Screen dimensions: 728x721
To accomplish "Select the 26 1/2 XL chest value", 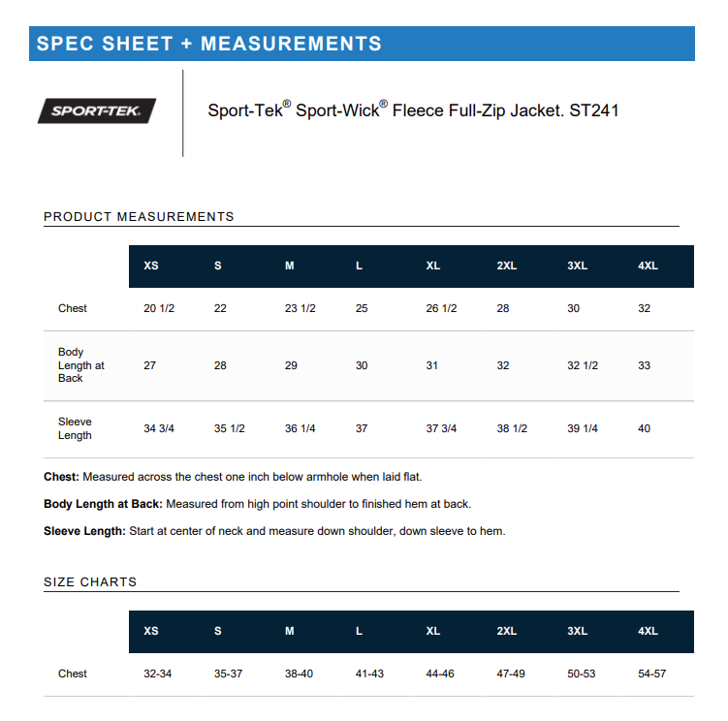I will click(x=441, y=308).
